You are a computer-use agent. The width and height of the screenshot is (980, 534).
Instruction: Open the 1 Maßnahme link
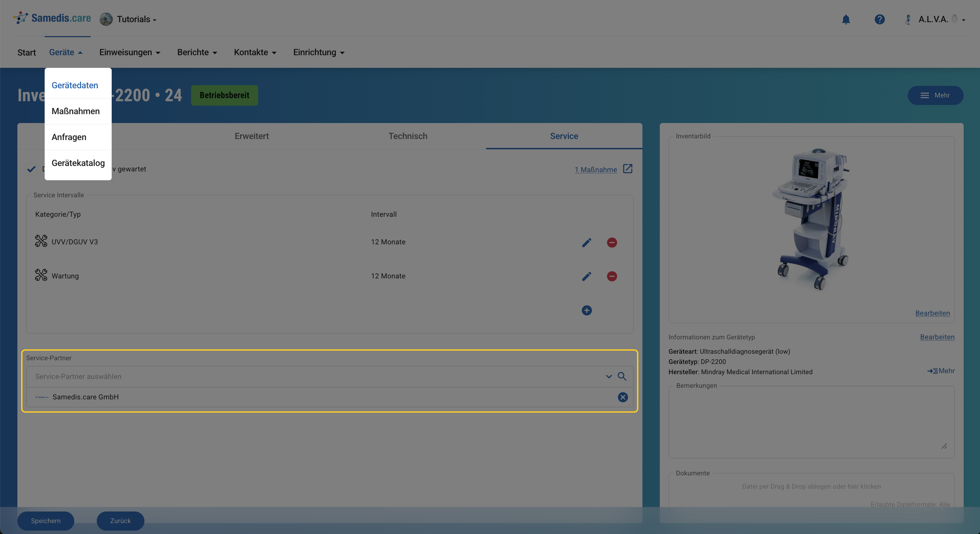(x=595, y=170)
